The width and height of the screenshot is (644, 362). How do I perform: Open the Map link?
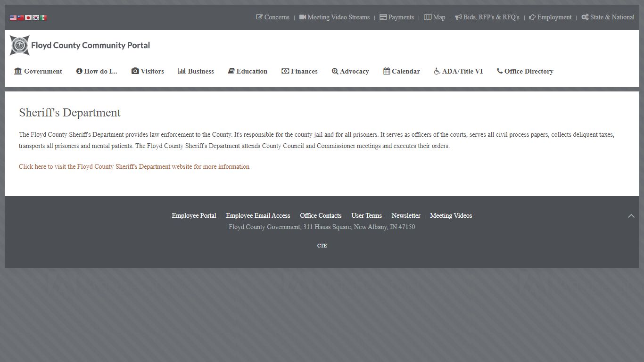point(434,17)
